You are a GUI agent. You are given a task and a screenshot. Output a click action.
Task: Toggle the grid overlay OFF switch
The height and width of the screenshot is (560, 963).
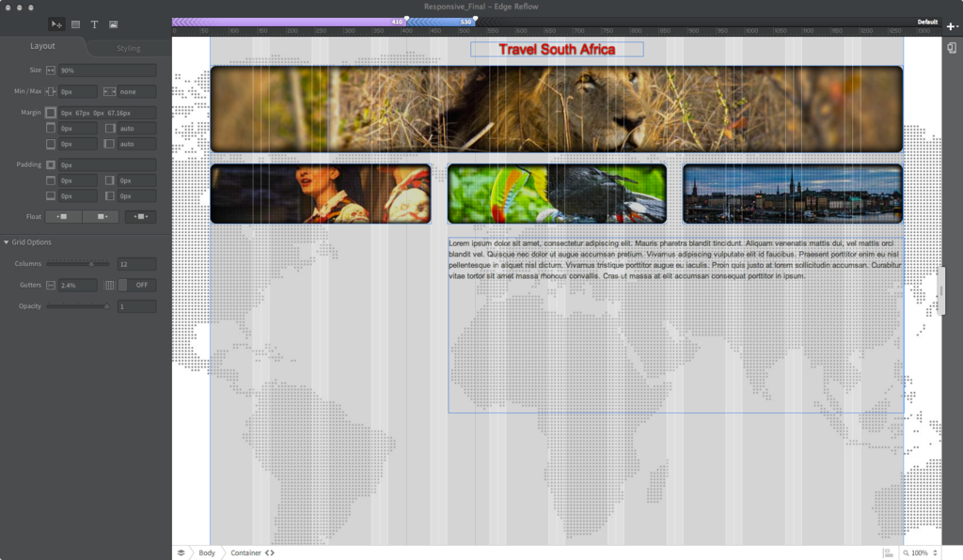pyautogui.click(x=137, y=286)
